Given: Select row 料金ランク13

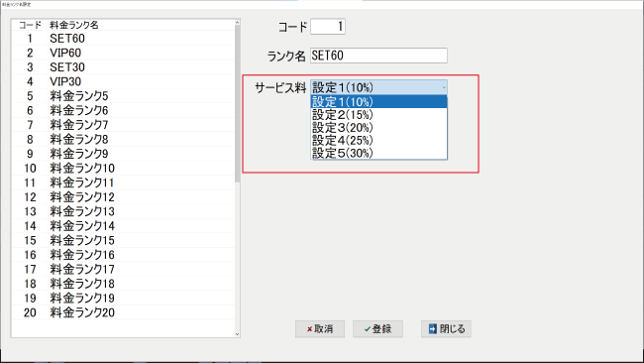Looking at the screenshot, I should (x=123, y=211).
